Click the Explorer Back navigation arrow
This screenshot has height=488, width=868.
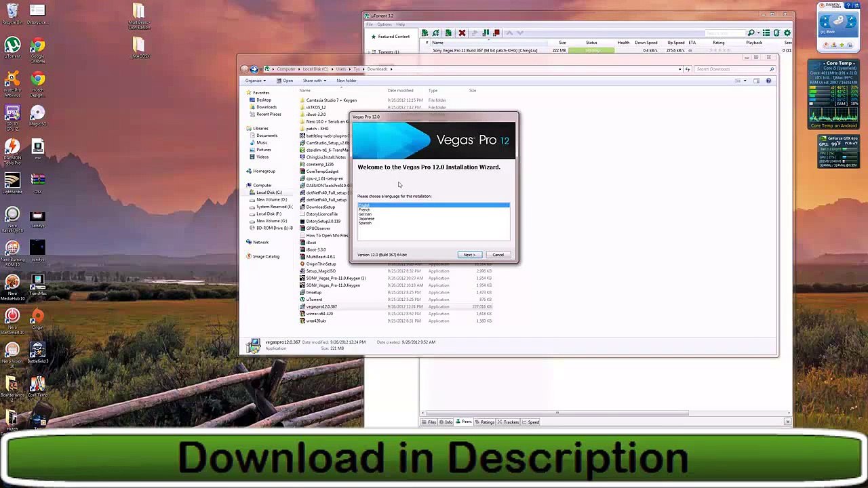pos(245,69)
